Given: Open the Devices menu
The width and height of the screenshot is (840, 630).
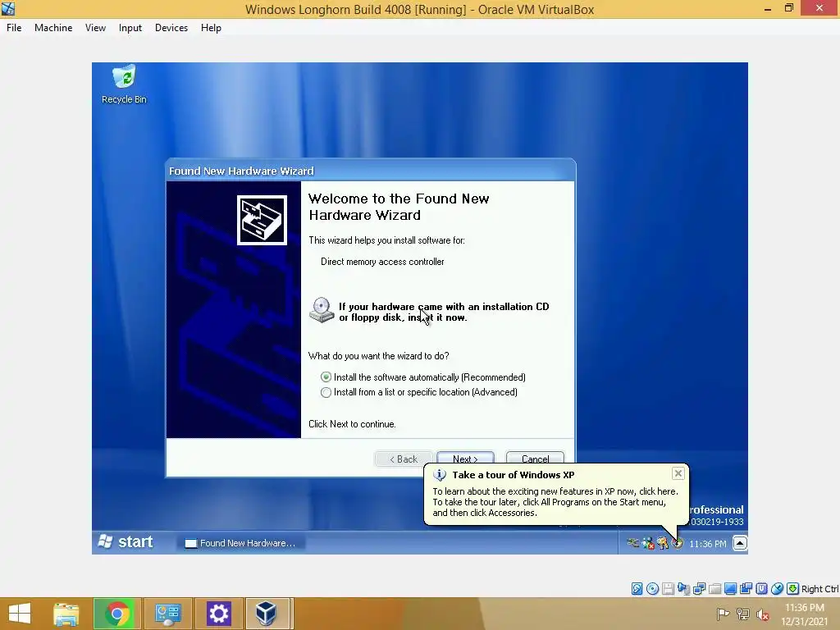Looking at the screenshot, I should pyautogui.click(x=171, y=28).
